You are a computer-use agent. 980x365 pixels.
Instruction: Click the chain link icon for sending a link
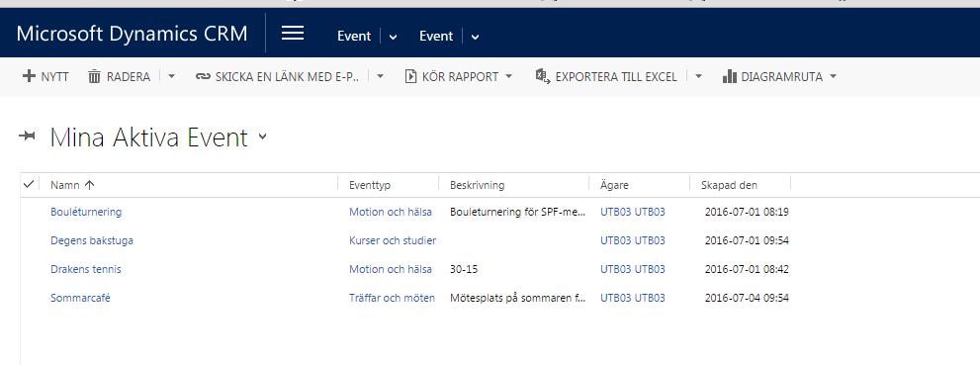pos(203,77)
